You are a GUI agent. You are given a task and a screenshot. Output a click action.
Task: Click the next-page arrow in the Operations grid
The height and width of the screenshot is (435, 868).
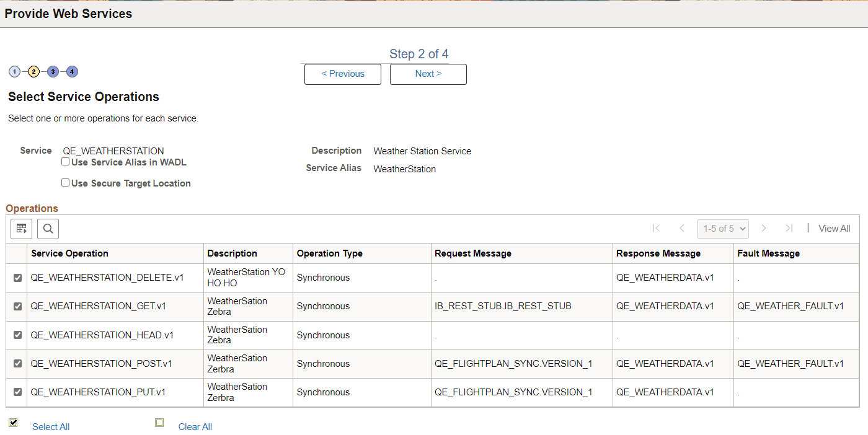[764, 228]
